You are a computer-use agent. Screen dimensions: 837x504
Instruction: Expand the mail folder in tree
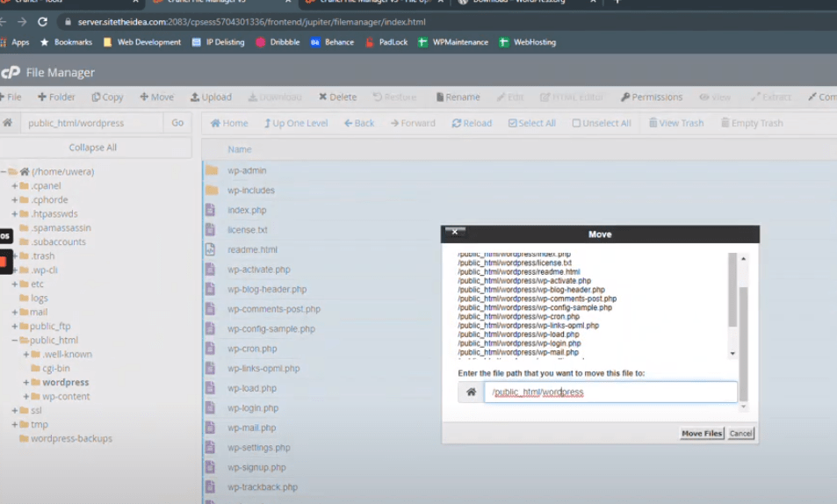coord(15,312)
